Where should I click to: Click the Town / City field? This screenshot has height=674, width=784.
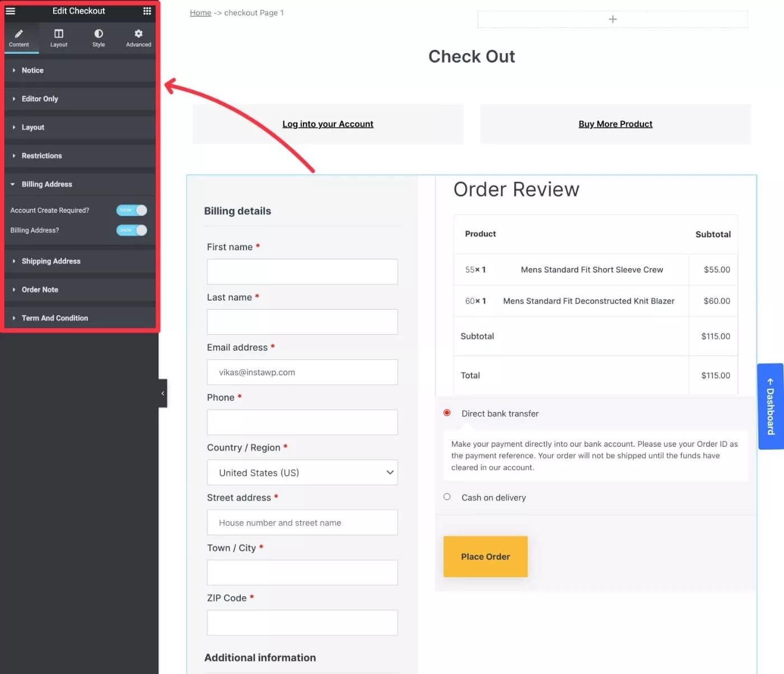[302, 573]
